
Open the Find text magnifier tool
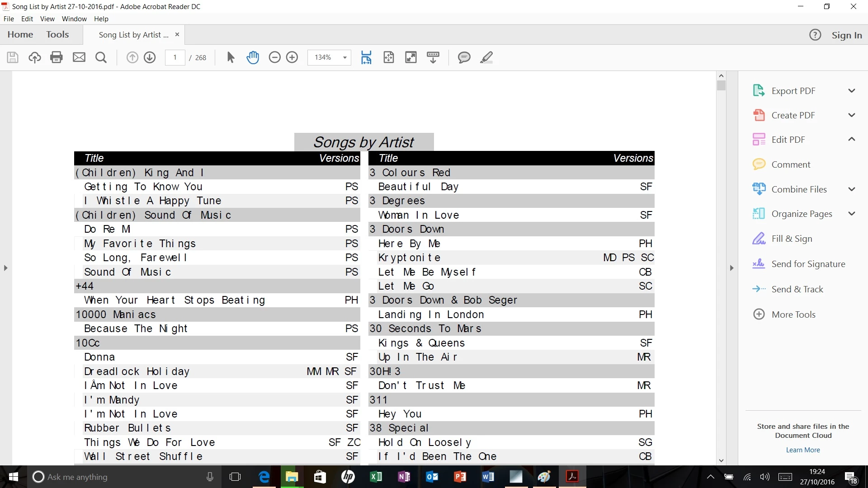click(x=101, y=57)
